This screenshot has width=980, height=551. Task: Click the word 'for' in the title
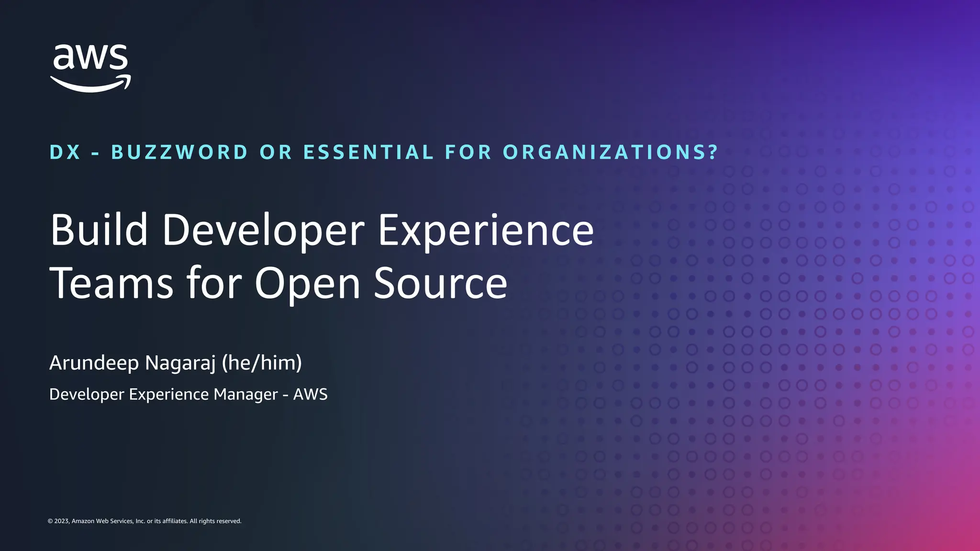click(x=214, y=284)
